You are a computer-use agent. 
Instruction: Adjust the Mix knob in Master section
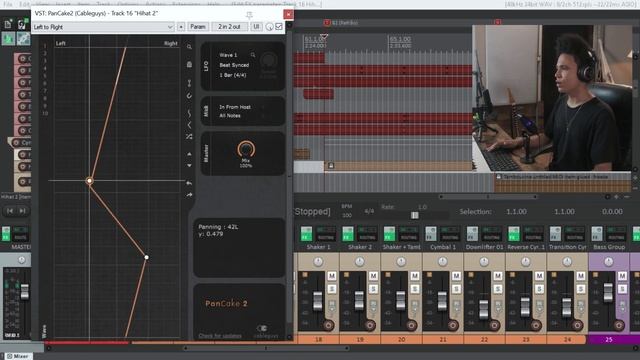pos(246,149)
